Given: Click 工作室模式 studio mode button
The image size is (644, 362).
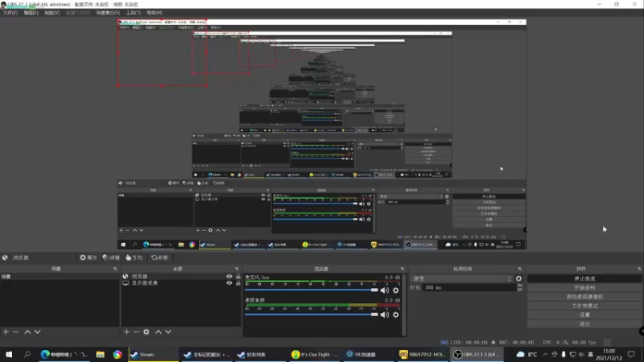Looking at the screenshot, I should click(584, 306).
